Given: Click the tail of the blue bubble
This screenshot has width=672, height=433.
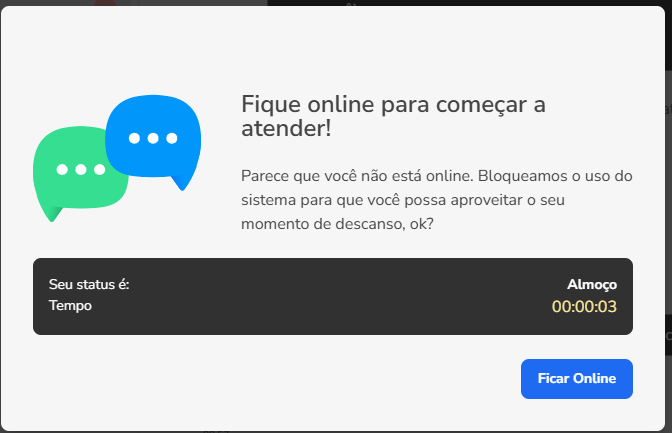Looking at the screenshot, I should (x=180, y=183).
